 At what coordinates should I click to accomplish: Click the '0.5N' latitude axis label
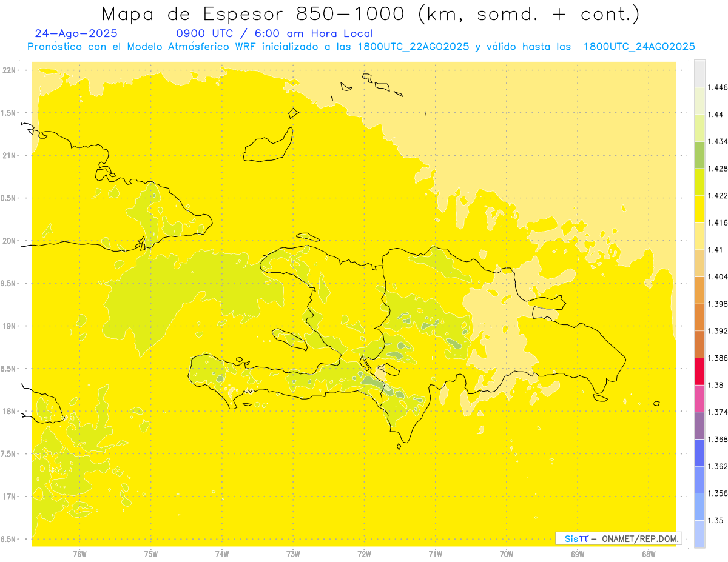pos(9,198)
